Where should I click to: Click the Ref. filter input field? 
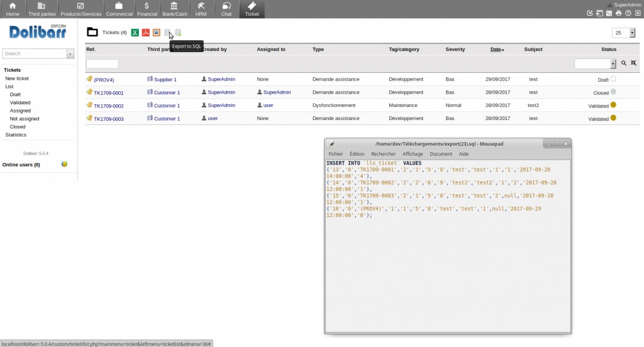[x=102, y=63]
